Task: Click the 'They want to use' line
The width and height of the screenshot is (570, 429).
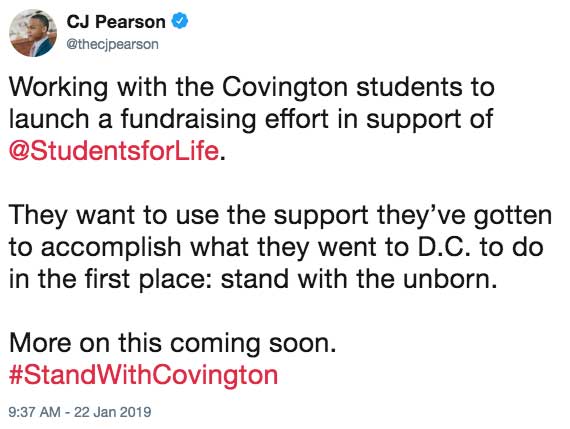Action: (x=280, y=215)
